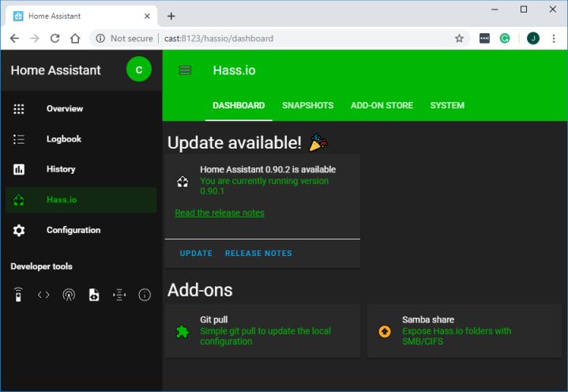568x392 pixels.
Task: Open the Templates developer tool file icon
Action: [94, 295]
